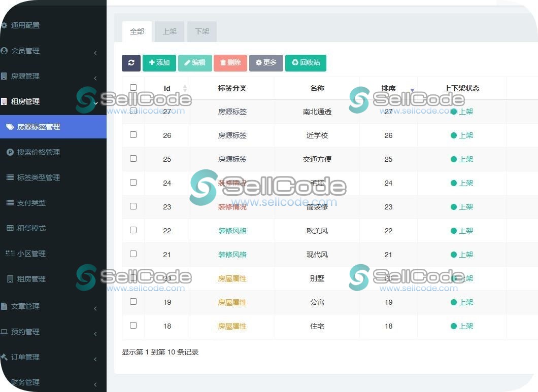Check the row checkbox for Id 18 住宅
This screenshot has height=392, width=538.
[133, 325]
